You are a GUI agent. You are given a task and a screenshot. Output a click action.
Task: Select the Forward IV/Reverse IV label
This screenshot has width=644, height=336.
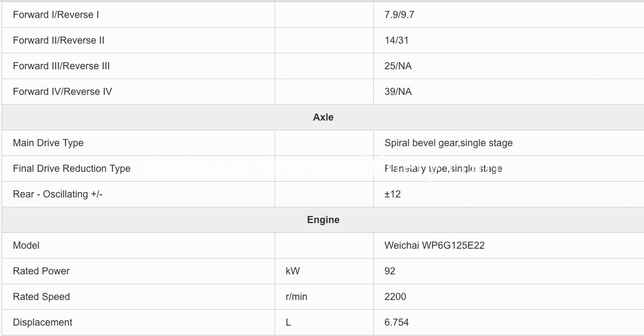[x=62, y=92]
